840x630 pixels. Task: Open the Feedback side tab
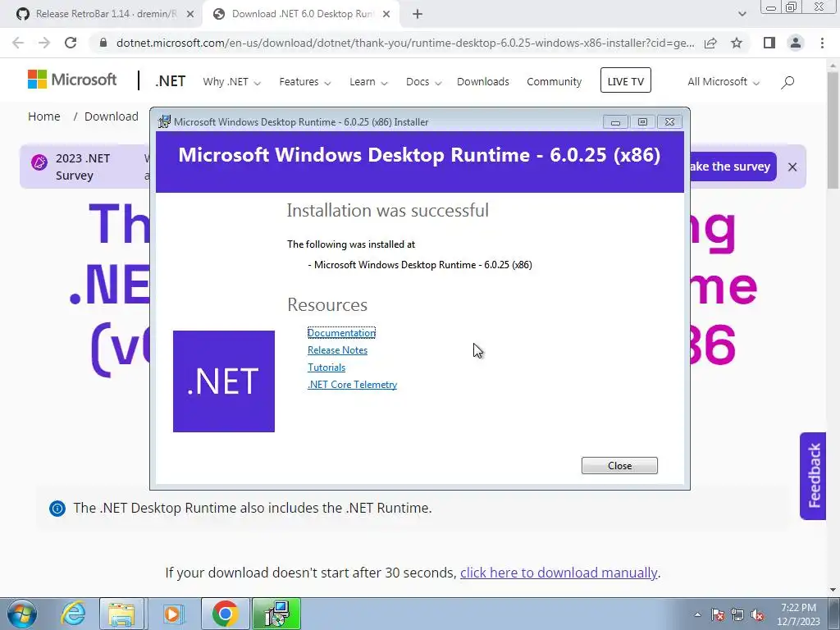[x=813, y=476]
